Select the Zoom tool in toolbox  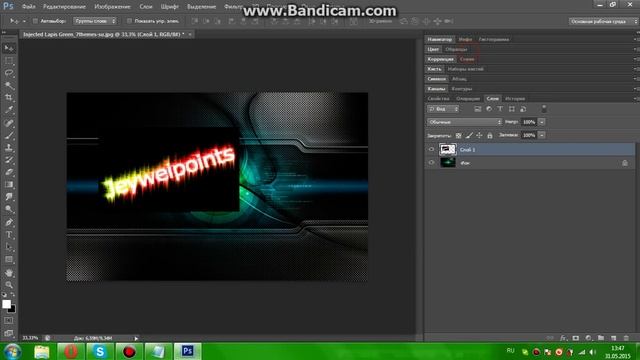coord(9,285)
